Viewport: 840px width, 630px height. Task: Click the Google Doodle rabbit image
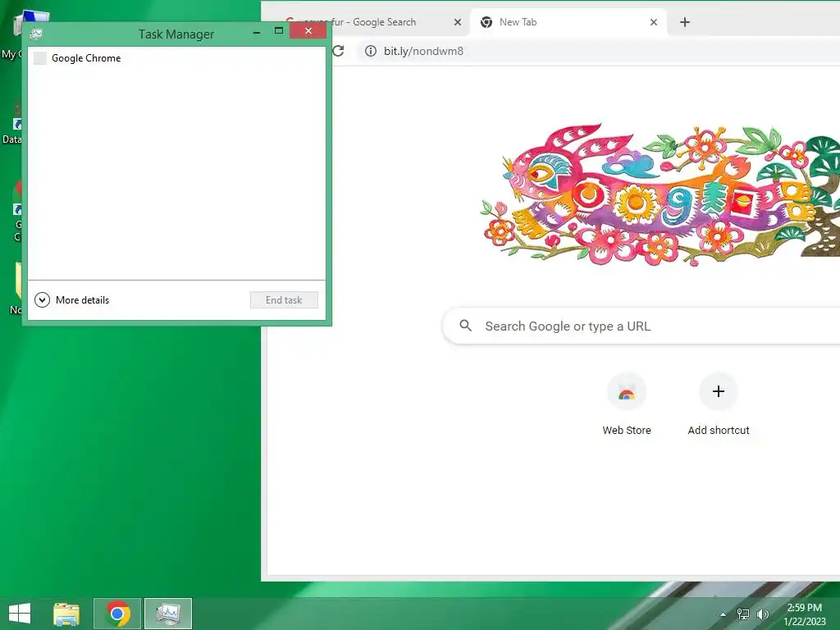click(x=660, y=195)
